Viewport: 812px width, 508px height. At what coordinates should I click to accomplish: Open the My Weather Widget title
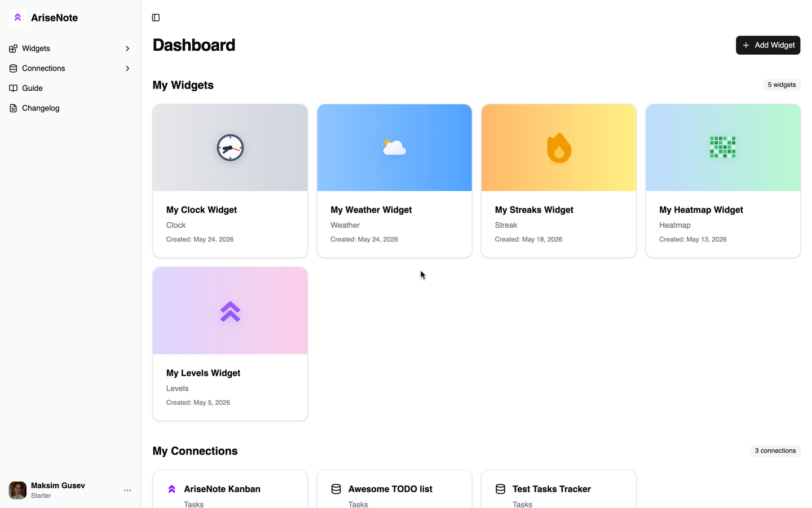pyautogui.click(x=371, y=210)
